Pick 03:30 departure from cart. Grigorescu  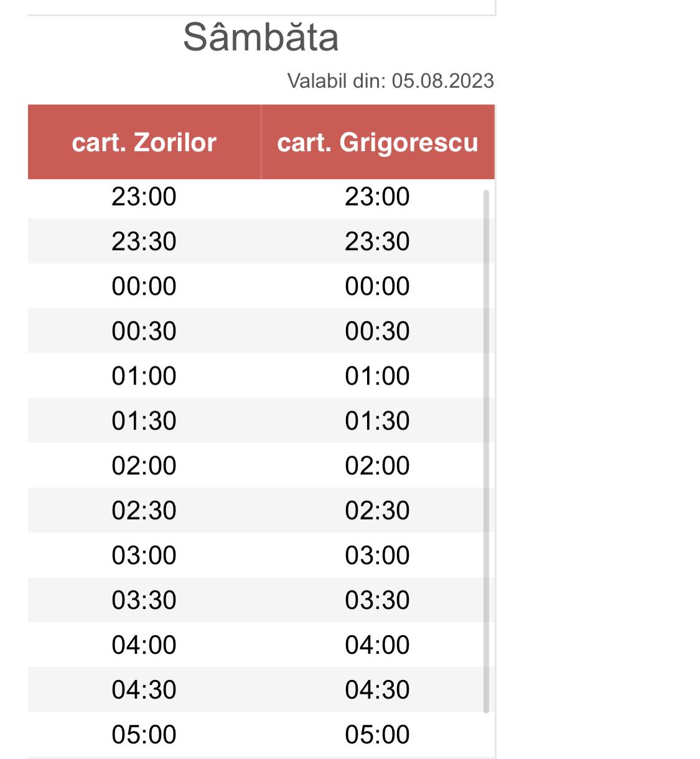(377, 600)
